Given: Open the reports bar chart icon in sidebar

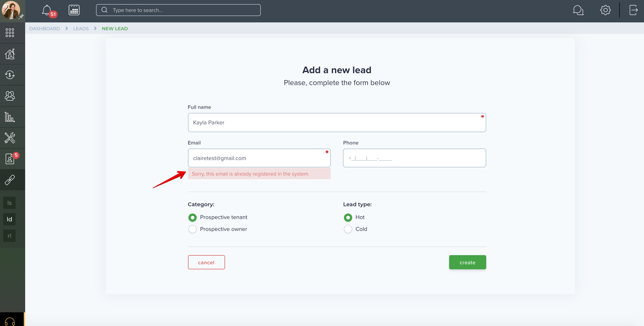Looking at the screenshot, I should [x=10, y=117].
